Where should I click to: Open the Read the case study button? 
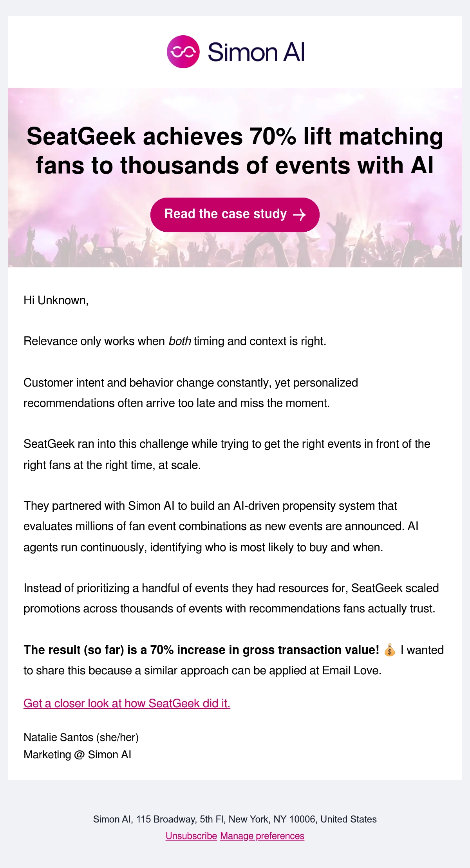[x=235, y=214]
